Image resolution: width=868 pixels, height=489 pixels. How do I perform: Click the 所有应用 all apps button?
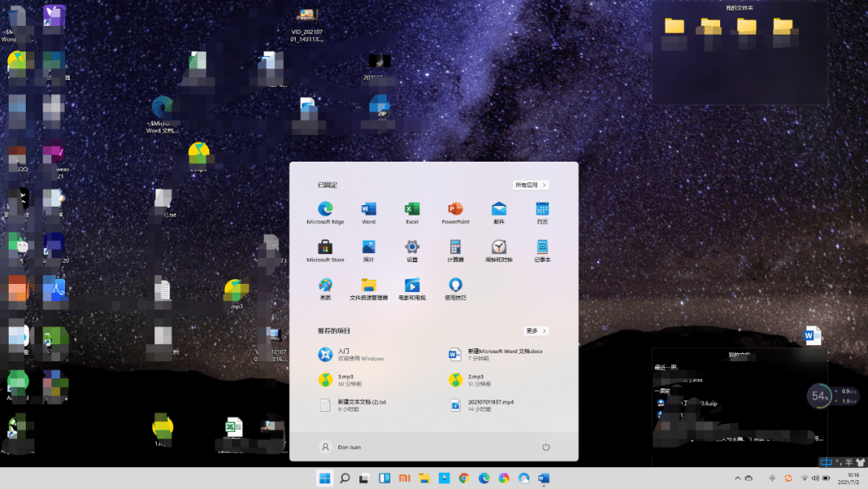[x=530, y=185]
